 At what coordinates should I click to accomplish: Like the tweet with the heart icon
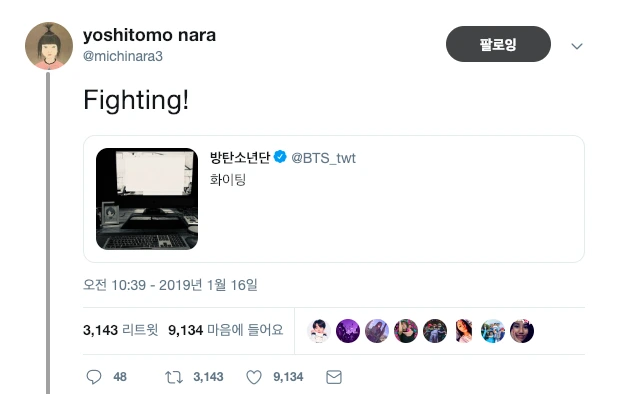point(254,377)
